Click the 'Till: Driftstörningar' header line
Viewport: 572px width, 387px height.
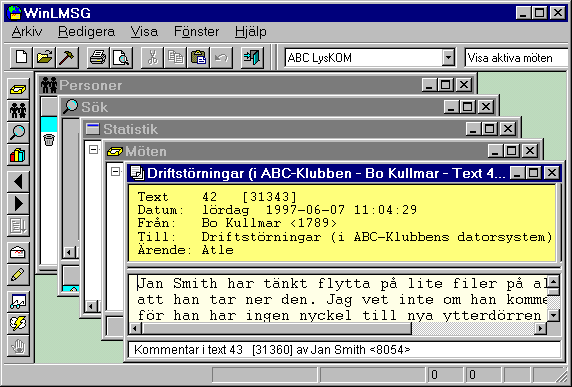(345, 237)
